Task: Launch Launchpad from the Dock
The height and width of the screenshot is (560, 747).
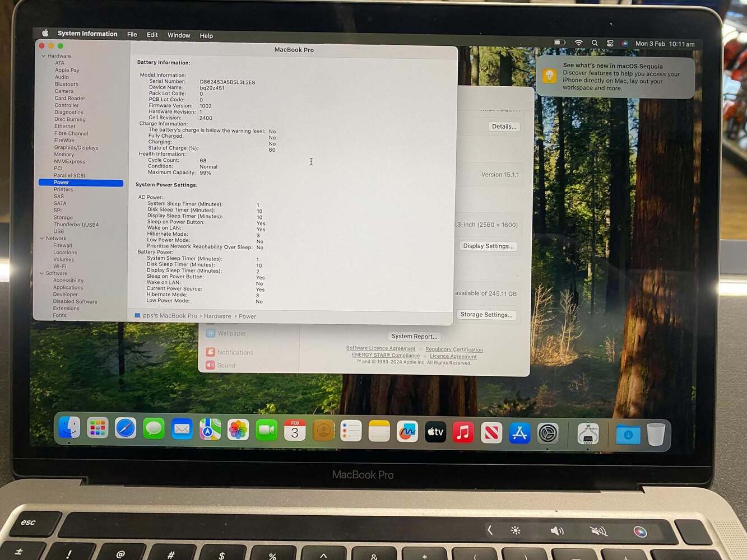Action: coord(98,429)
